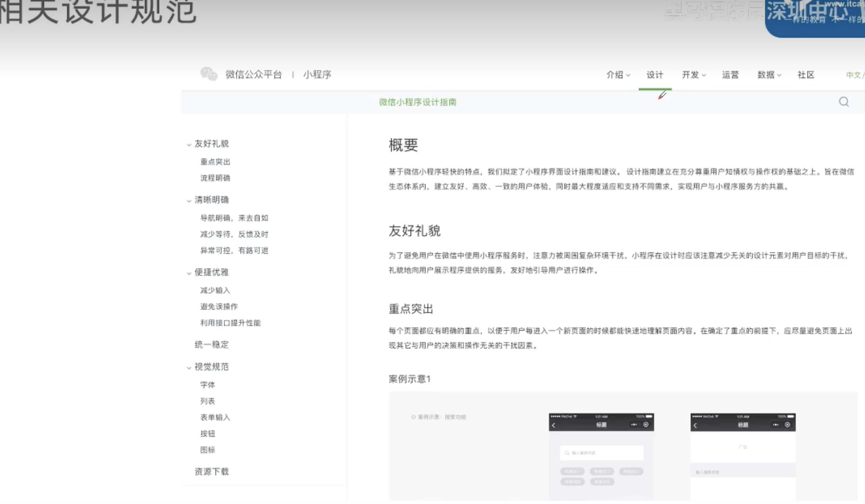Select 异常可控，有路可退 sidebar item
The width and height of the screenshot is (865, 504).
[234, 250]
